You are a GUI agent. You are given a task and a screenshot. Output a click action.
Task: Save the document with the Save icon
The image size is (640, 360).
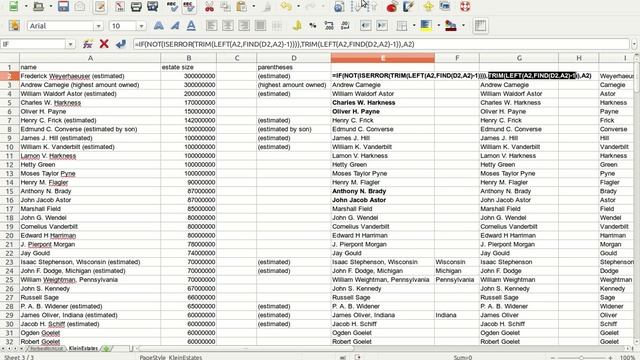(63, 6)
